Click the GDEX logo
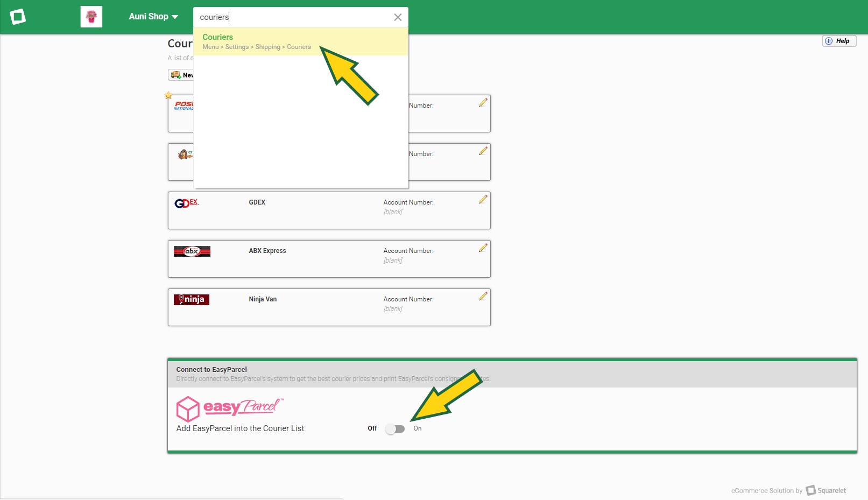Screen dimensions: 868x500 click(187, 203)
